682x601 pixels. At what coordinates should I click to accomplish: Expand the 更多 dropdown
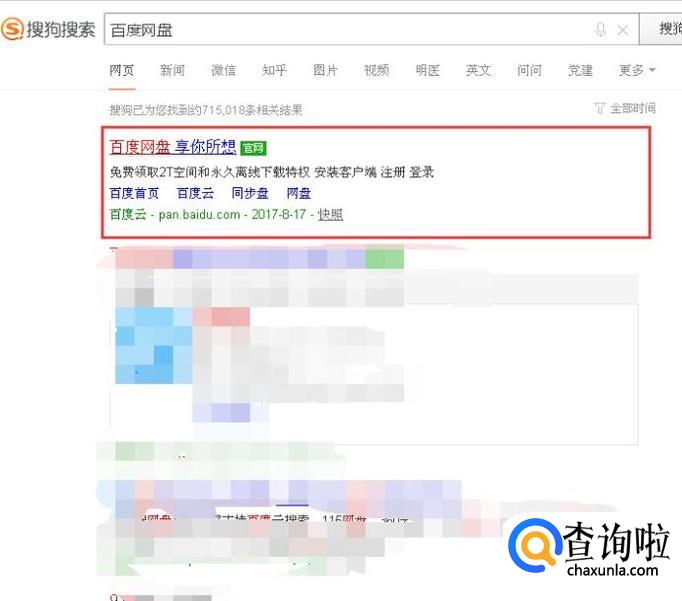(637, 70)
